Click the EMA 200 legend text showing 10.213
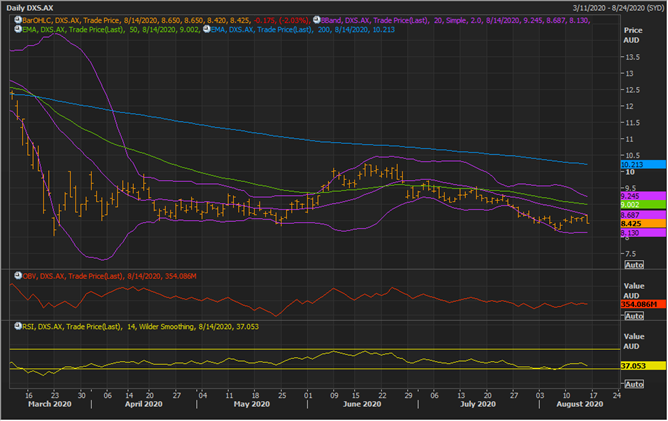Image resolution: width=668 pixels, height=421 pixels. tap(303, 29)
